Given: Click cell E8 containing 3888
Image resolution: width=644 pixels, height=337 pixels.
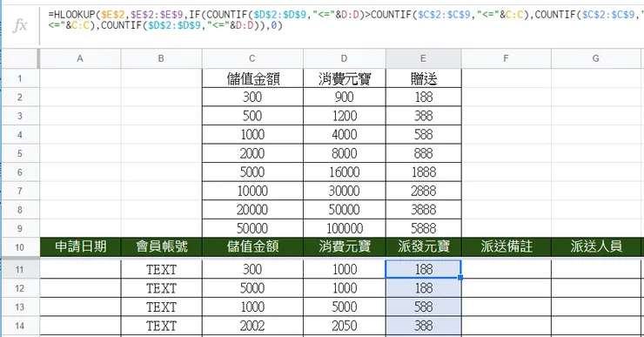Looking at the screenshot, I should [x=424, y=210].
